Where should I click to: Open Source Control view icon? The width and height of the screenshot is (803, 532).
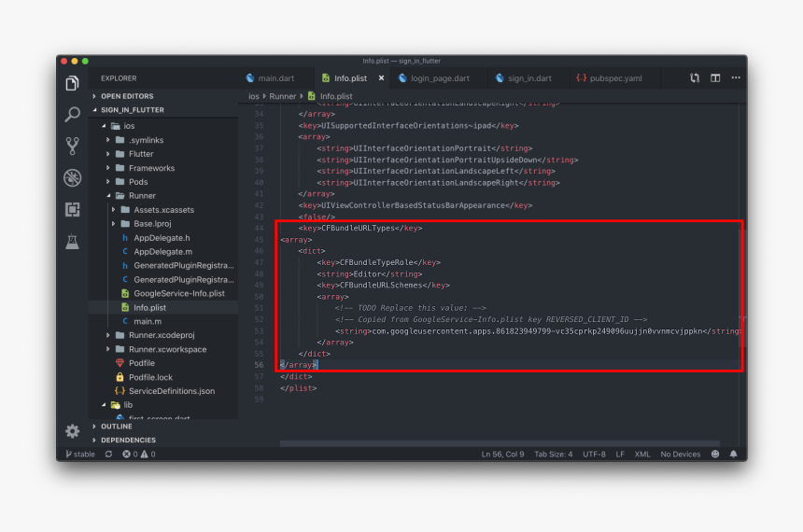[x=72, y=146]
